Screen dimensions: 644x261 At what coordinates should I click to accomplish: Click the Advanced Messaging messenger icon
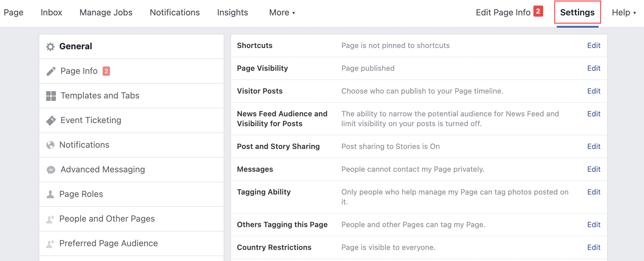click(51, 170)
